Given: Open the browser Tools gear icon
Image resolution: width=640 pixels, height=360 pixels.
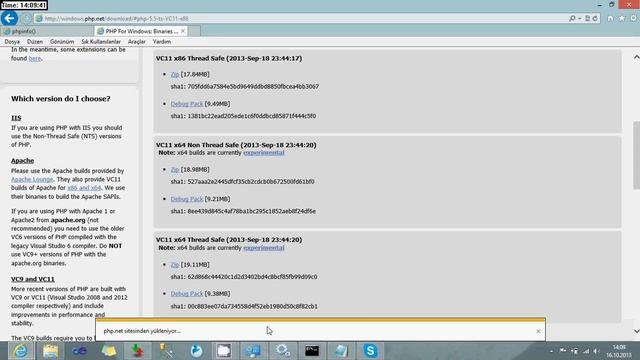Looking at the screenshot, I should tap(634, 18).
